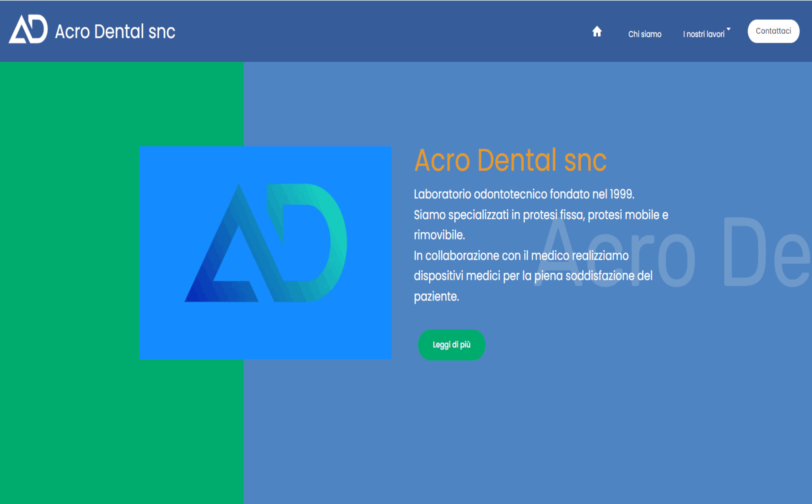Click the Acro Dental snc header title
Viewport: 812px width, 504px height.
tap(115, 32)
